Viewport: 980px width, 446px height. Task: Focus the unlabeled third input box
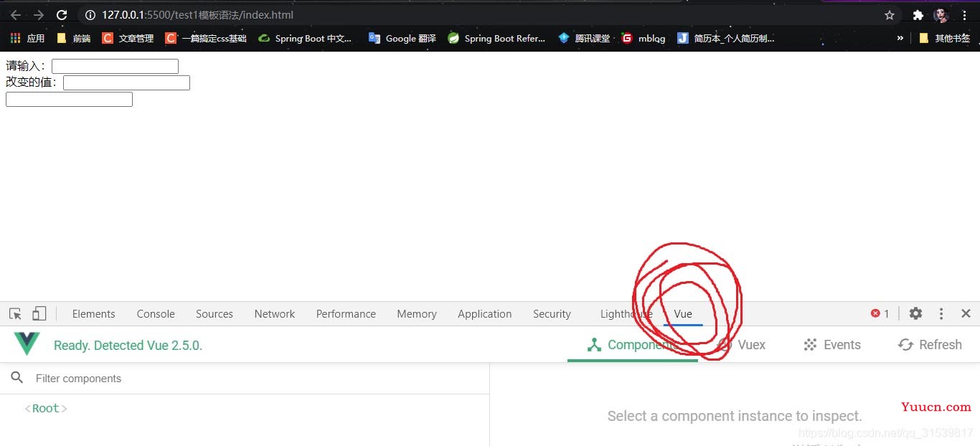pyautogui.click(x=69, y=99)
